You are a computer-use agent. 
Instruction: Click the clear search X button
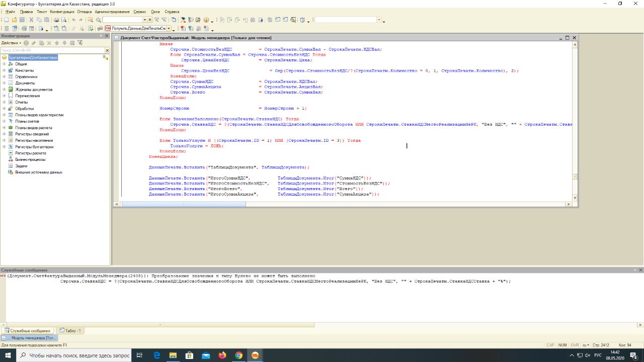[x=107, y=50]
